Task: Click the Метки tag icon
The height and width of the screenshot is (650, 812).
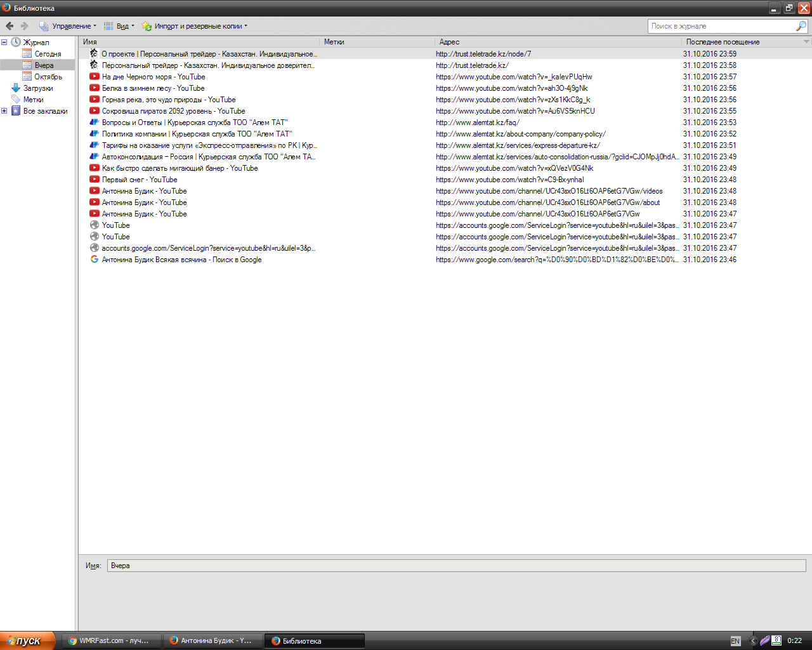Action: pos(16,100)
